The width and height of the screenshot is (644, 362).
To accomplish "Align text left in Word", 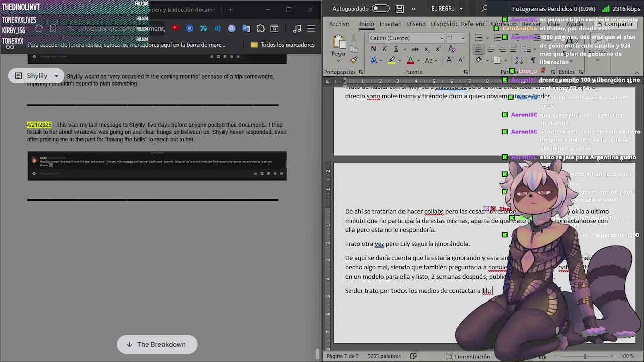I will [478, 49].
